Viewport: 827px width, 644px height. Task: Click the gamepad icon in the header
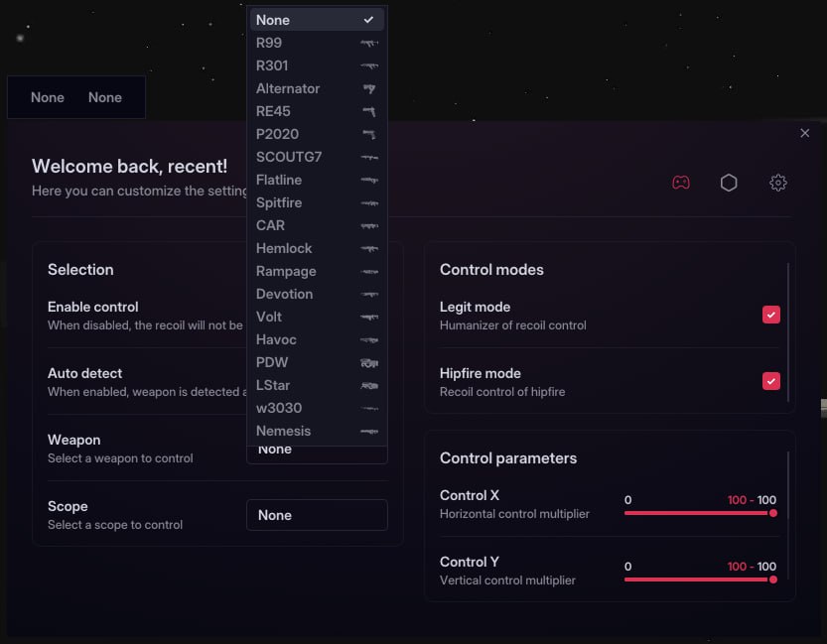click(x=681, y=183)
